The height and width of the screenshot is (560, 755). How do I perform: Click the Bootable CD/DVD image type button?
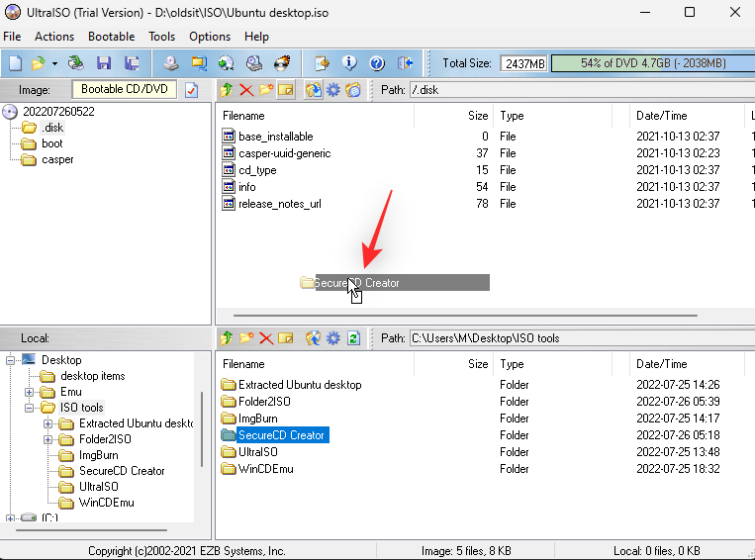pos(125,89)
